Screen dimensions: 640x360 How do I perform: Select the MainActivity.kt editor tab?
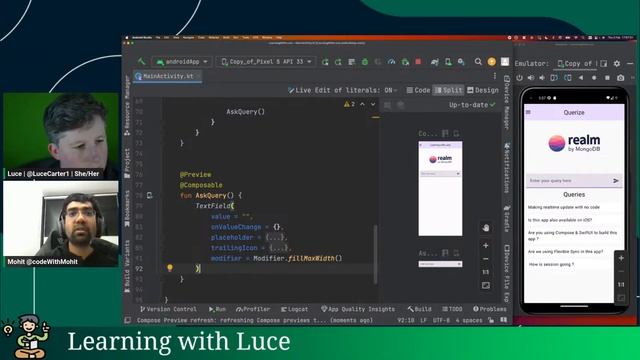(167, 76)
